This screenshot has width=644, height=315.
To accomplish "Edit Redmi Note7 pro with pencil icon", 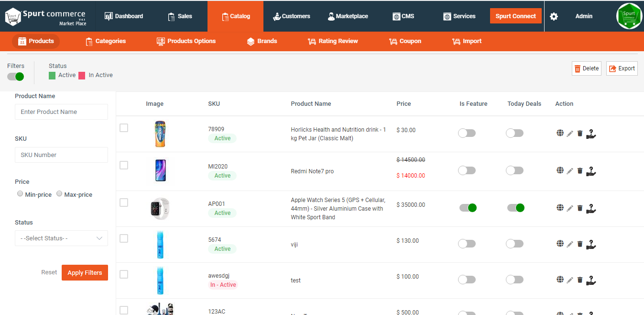I will click(x=570, y=171).
